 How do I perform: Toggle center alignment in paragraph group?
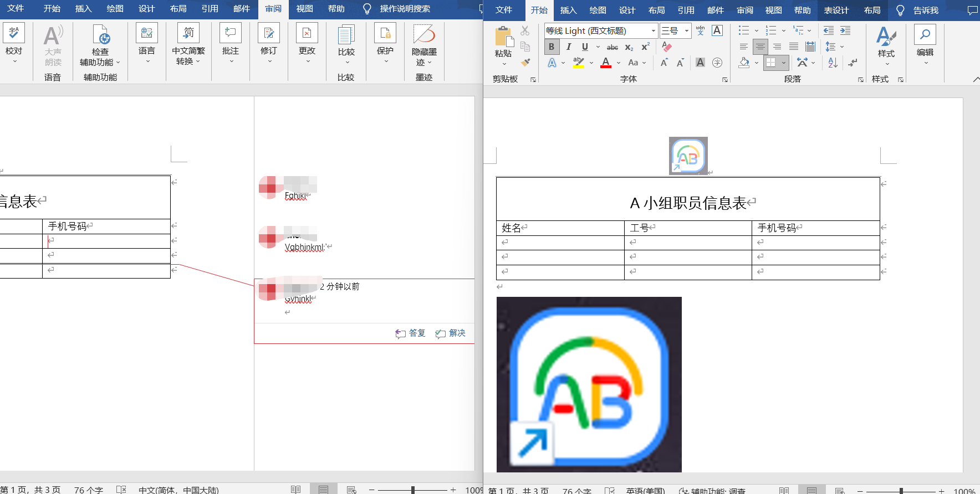(x=760, y=47)
